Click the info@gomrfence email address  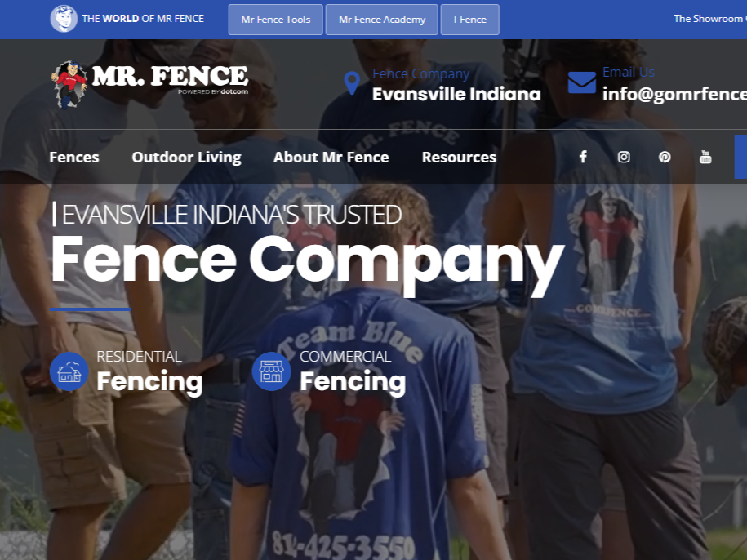[674, 94]
